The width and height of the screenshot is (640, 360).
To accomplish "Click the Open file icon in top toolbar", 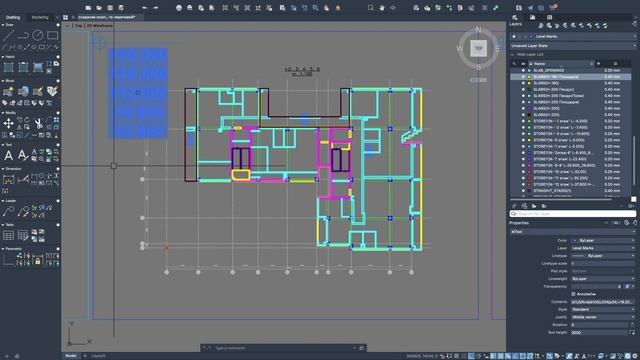I will [99, 8].
